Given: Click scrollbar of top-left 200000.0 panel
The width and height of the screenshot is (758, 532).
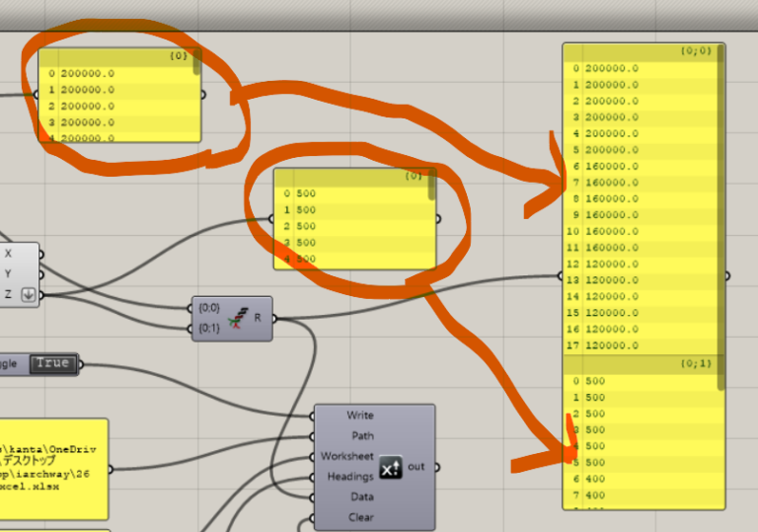Looking at the screenshot, I should click(197, 63).
